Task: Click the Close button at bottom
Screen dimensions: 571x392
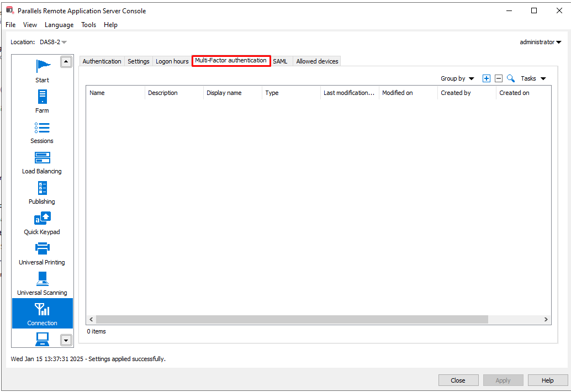Action: pyautogui.click(x=458, y=380)
